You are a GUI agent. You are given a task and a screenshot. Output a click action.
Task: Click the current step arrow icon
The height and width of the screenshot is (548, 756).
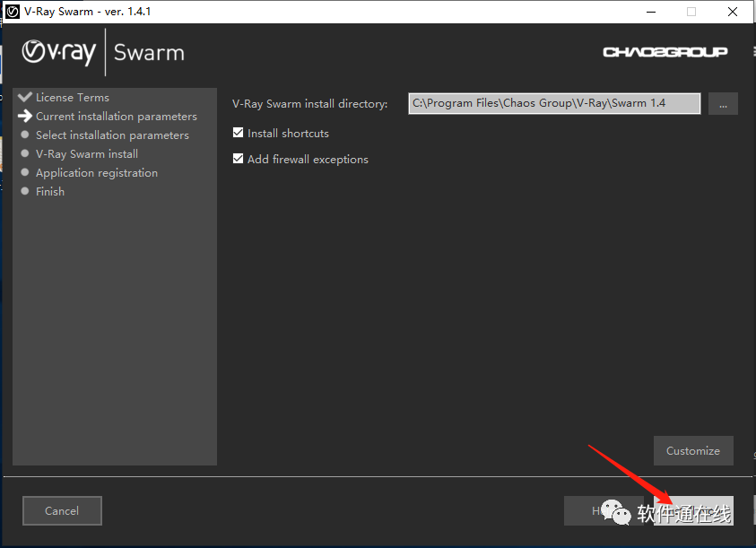(24, 116)
